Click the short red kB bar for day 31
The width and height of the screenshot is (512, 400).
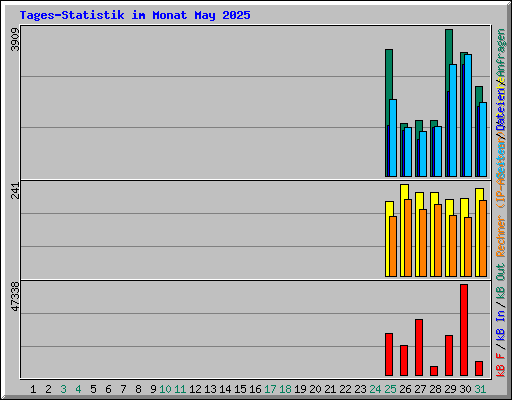click(479, 368)
